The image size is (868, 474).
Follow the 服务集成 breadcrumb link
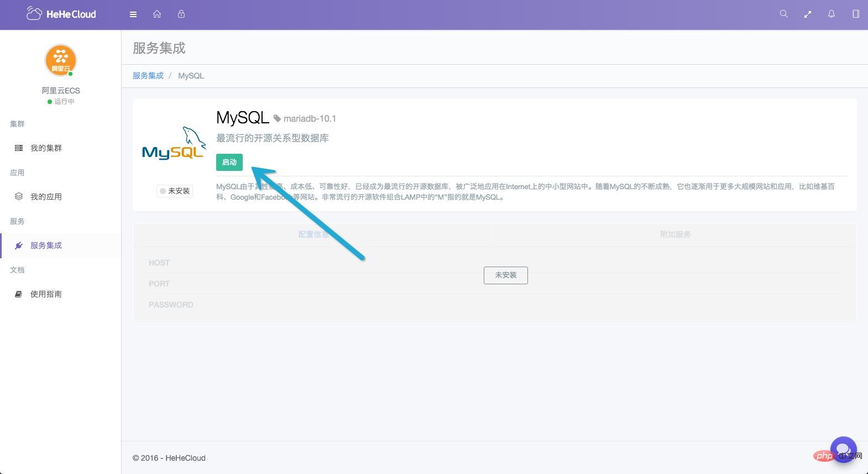pos(148,76)
